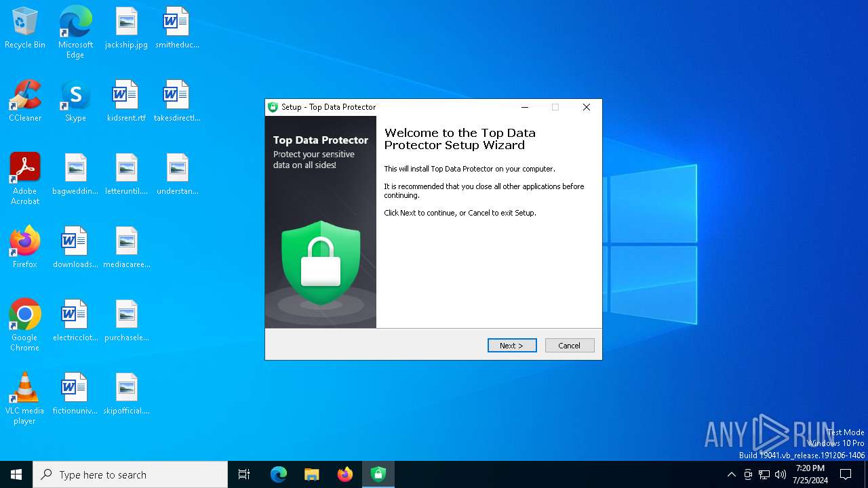Select the CCleaner desktop shortcut
868x488 pixels.
tap(25, 102)
